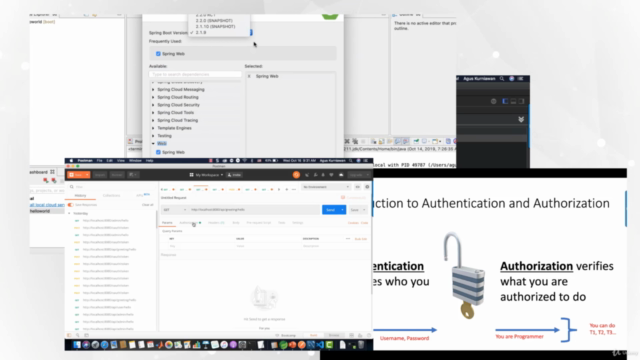The height and width of the screenshot is (360, 640).
Task: Click the Save button in Postman
Action: [x=354, y=210]
